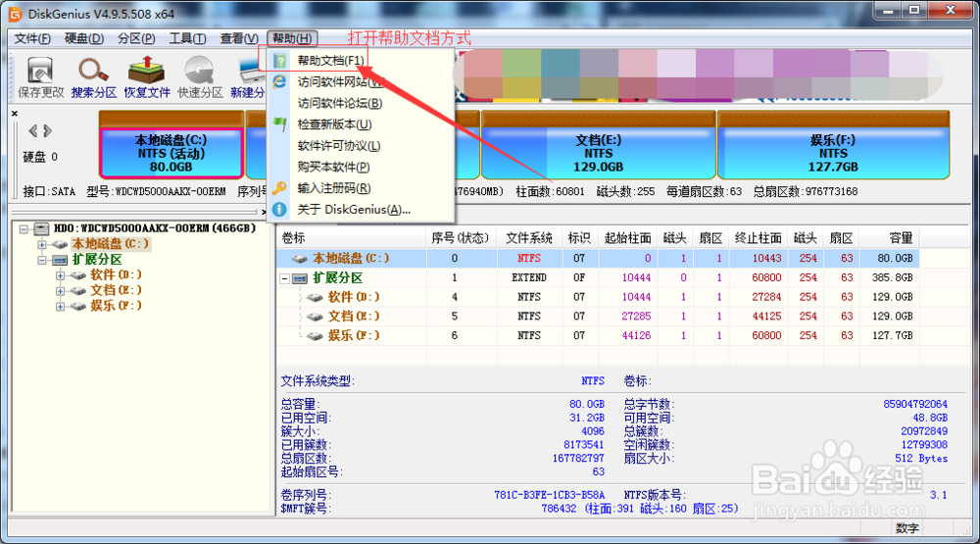Click the HD0 hard disk icon in tree
The width and height of the screenshot is (980, 544).
42,228
